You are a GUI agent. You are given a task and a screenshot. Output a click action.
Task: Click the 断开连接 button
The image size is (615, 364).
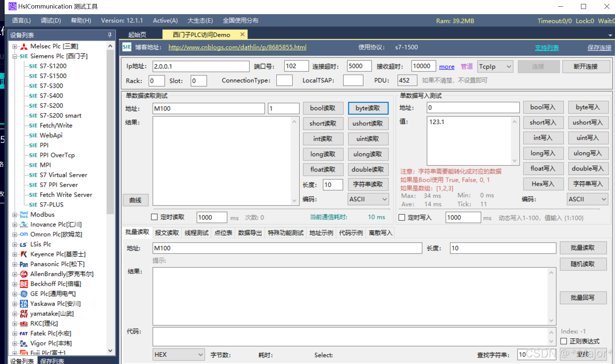pyautogui.click(x=586, y=66)
